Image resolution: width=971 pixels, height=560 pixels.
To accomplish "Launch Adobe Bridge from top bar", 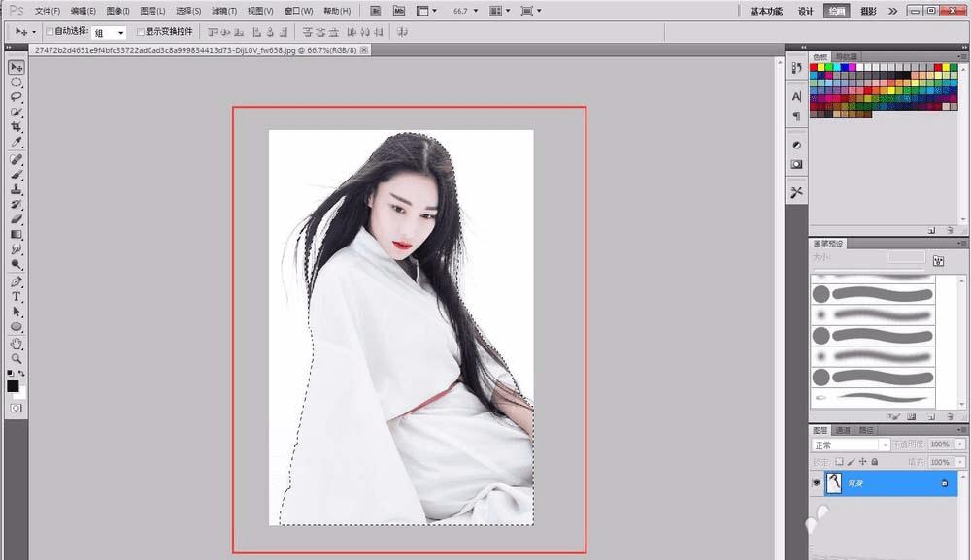I will point(374,11).
